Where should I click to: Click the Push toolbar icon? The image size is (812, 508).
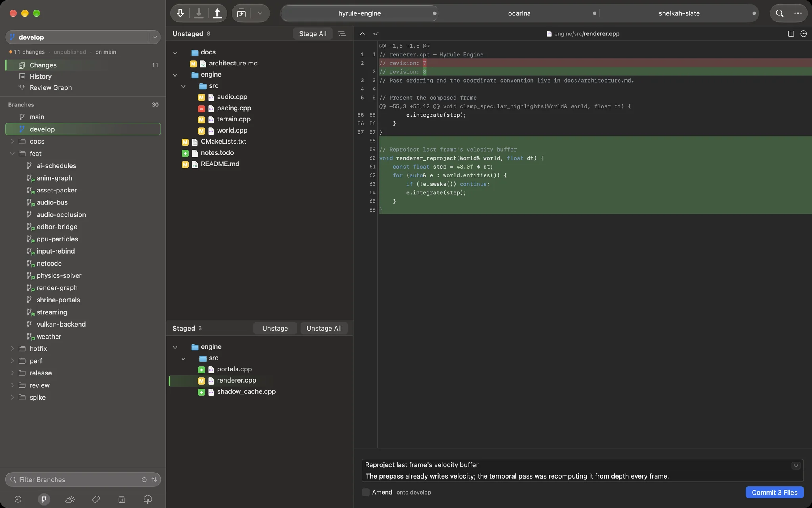click(x=217, y=13)
